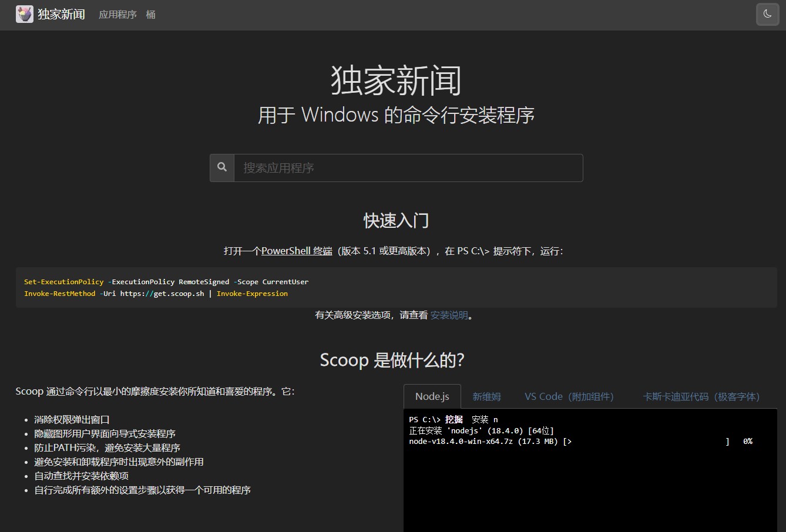The width and height of the screenshot is (786, 532).
Task: Click the node-v18.4.0-win-x64.7z terminal line
Action: pyautogui.click(x=581, y=442)
